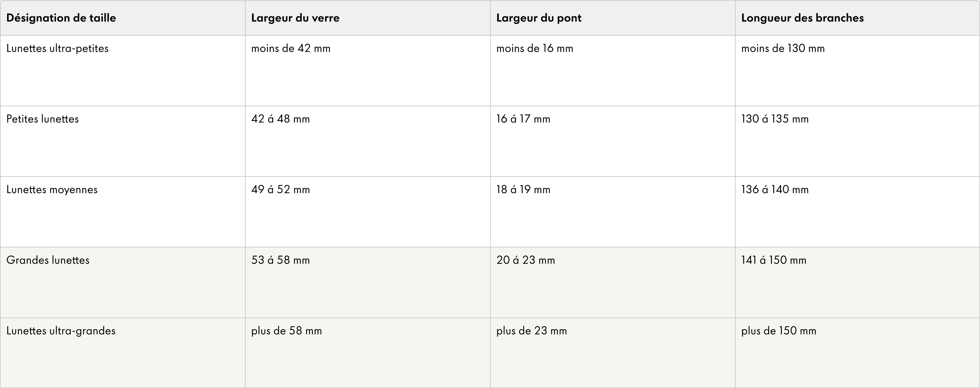Click the Lunettes ultra-petites row label
Viewport: 980px width, 388px height.
click(x=57, y=48)
